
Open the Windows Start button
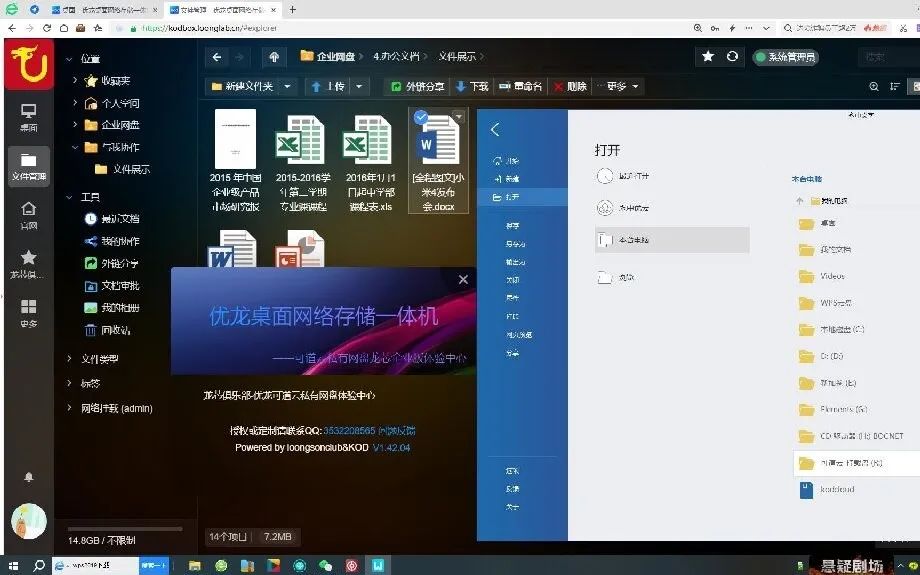coord(13,566)
